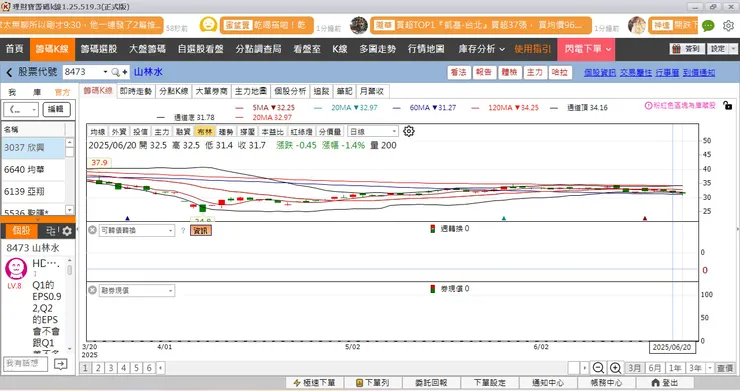Toggle the padlock icon above the chart
Screen dimensions: 740x391
pos(728,105)
